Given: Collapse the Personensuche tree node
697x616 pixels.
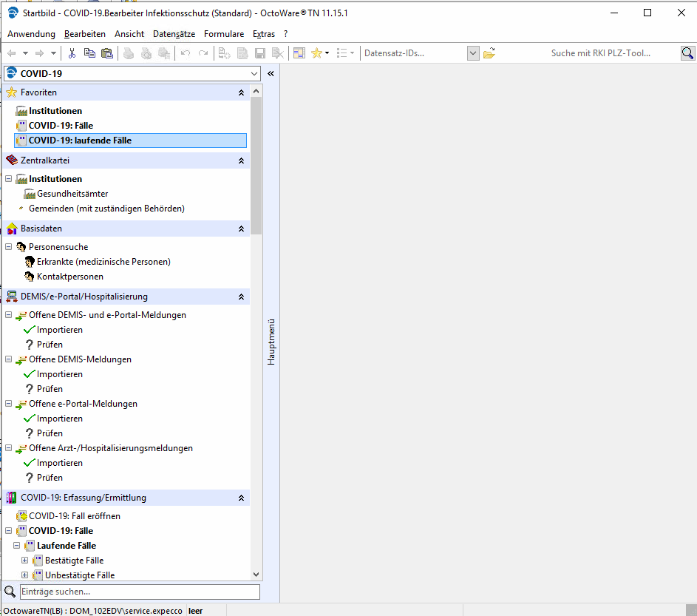Looking at the screenshot, I should pyautogui.click(x=9, y=247).
